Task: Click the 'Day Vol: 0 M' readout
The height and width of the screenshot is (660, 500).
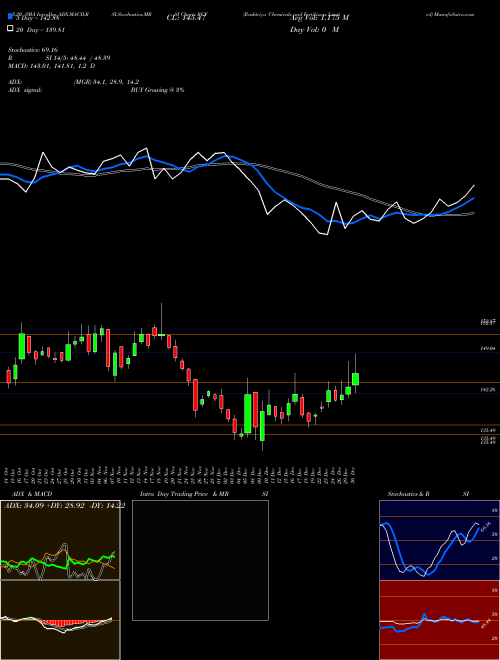Action: [314, 30]
